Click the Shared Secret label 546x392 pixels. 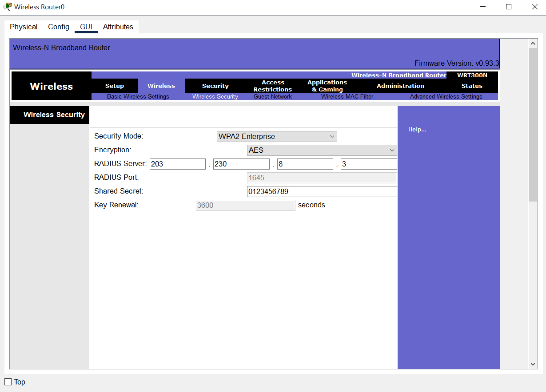click(119, 191)
